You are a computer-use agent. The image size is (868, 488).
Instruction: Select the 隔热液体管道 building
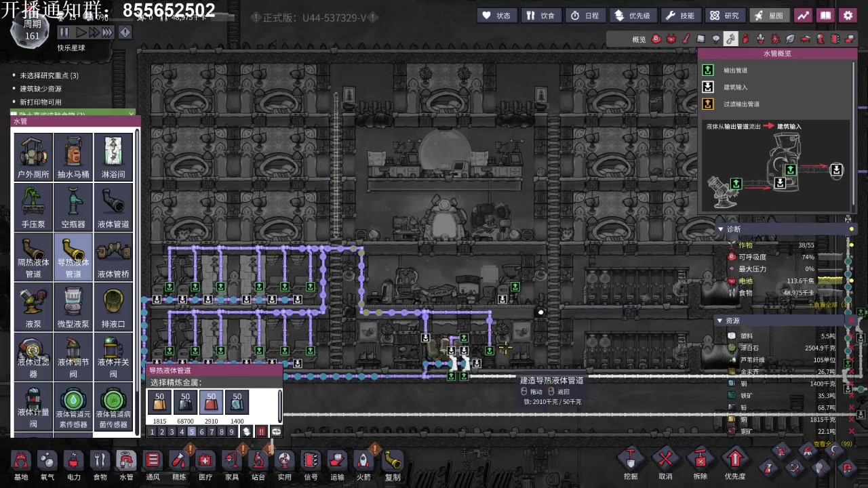33,257
